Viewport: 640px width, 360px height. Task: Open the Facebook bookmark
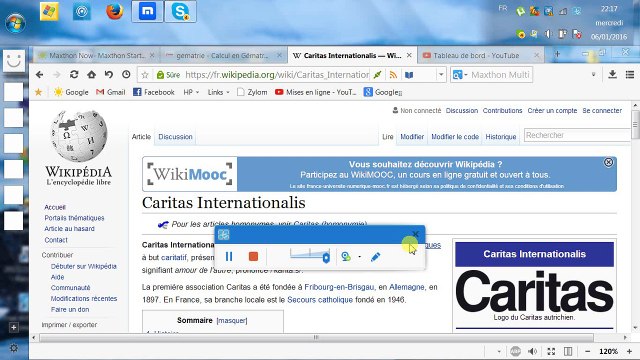coord(154,92)
